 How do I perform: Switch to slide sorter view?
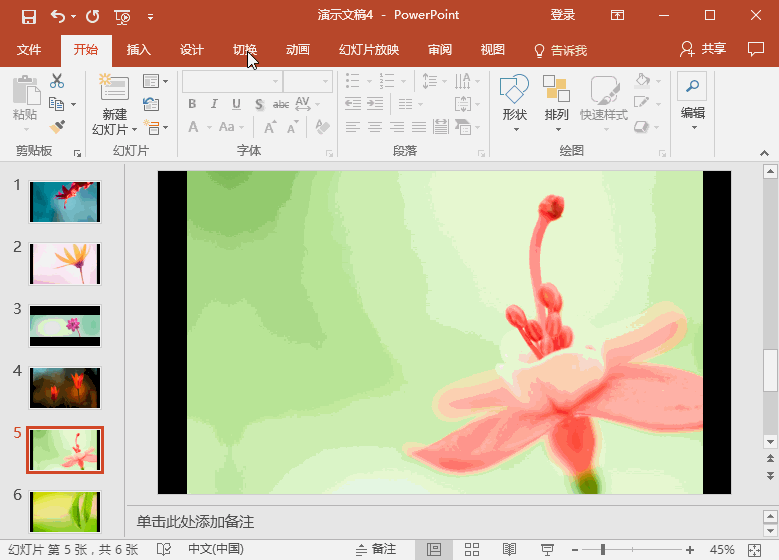tap(471, 550)
